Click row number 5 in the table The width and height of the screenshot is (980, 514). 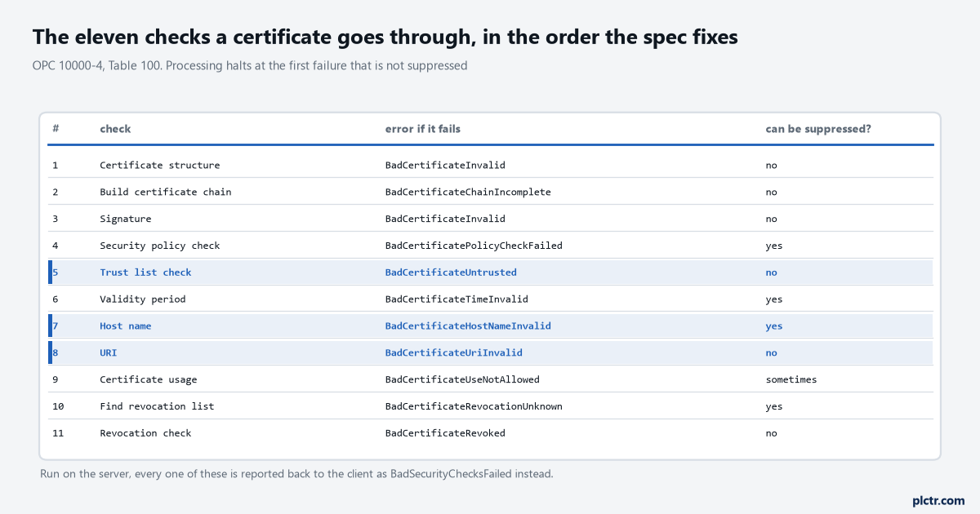(x=56, y=273)
